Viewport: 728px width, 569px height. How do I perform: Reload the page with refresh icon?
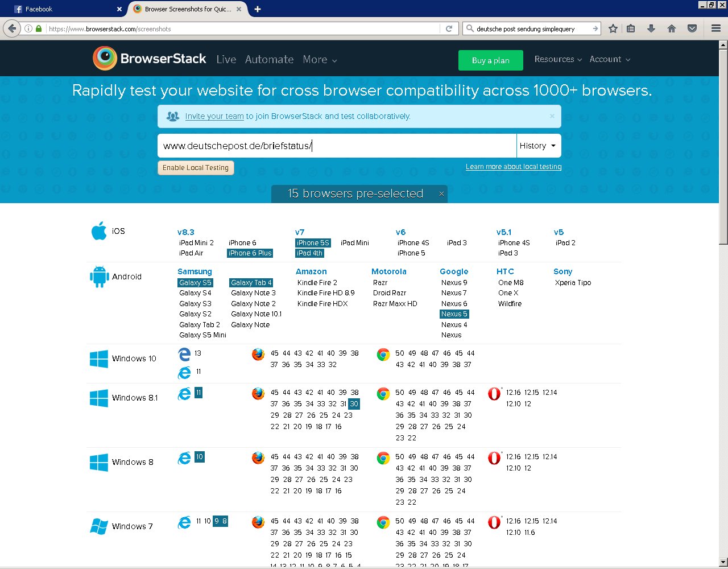pyautogui.click(x=449, y=28)
